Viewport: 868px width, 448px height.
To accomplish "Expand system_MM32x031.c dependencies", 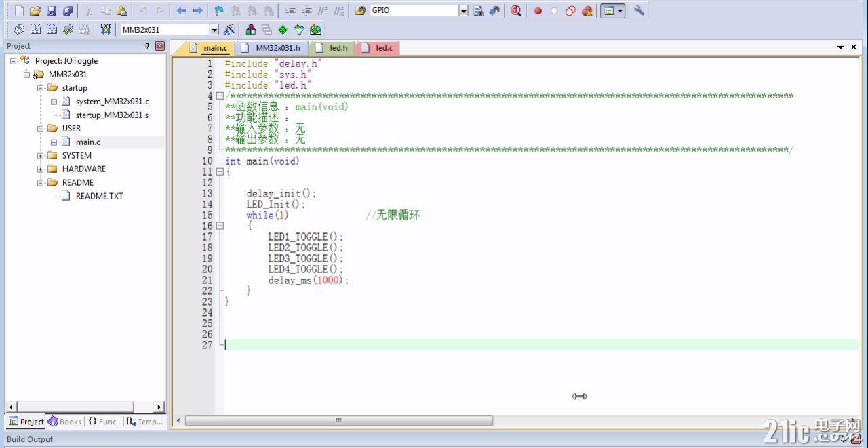I will point(54,102).
